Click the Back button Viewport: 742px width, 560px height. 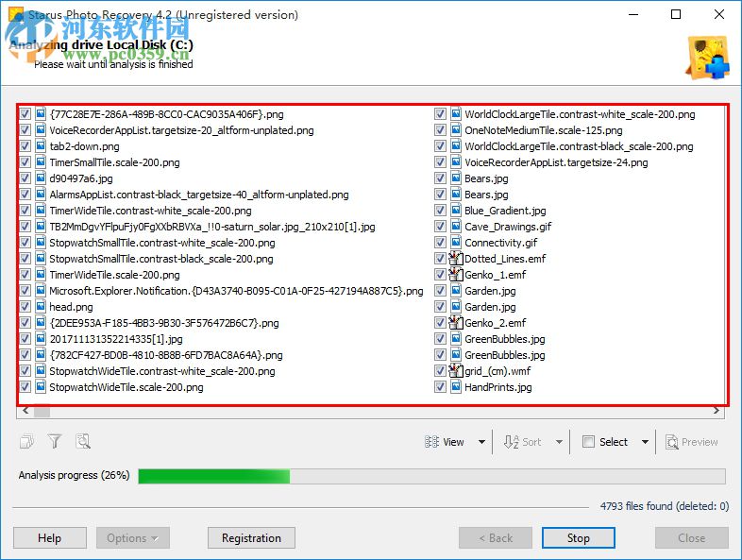496,537
